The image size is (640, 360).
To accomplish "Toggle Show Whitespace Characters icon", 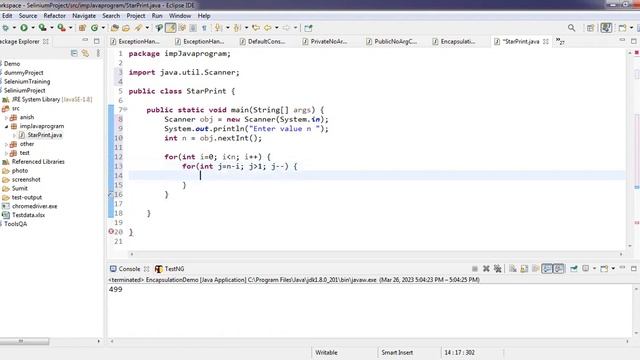I will [x=204, y=28].
